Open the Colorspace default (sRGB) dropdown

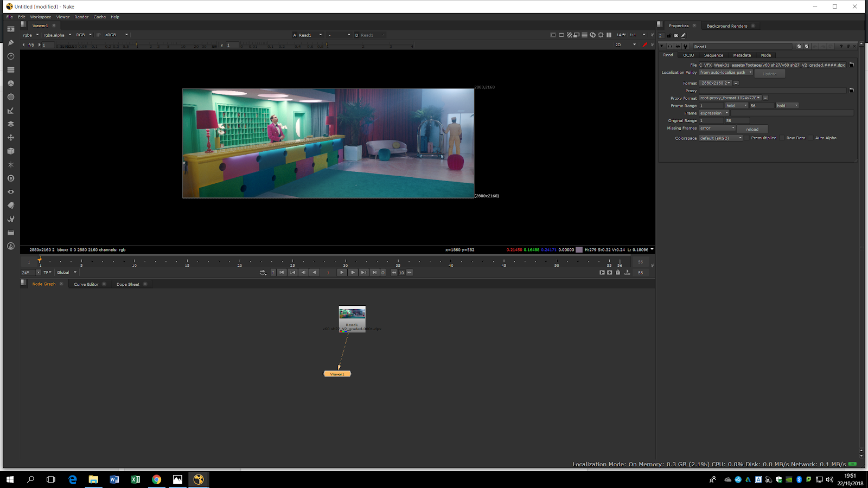point(720,138)
